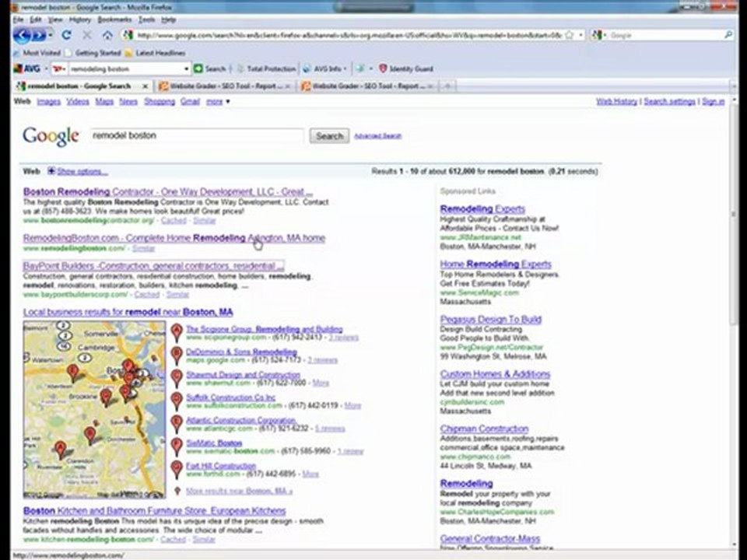Expand the AVG Info dropdown

[x=345, y=69]
